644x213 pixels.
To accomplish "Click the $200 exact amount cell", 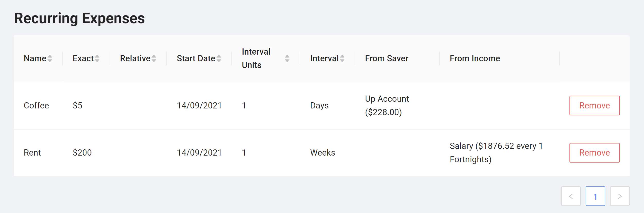I will point(82,153).
